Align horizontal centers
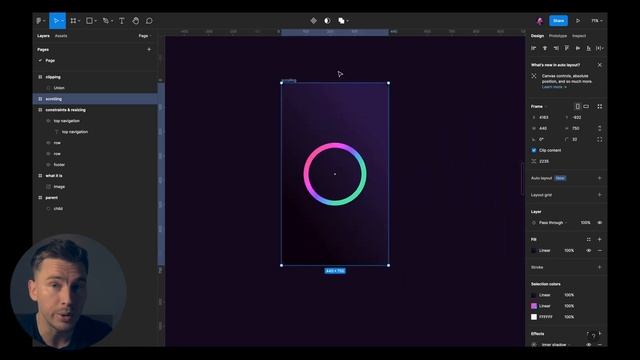Screen dimensions: 640x360 [x=544, y=48]
